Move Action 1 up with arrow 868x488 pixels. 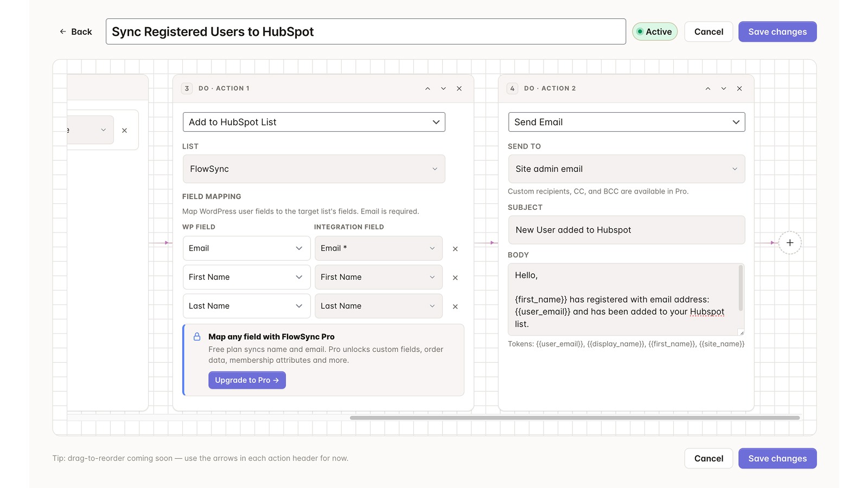(x=427, y=88)
